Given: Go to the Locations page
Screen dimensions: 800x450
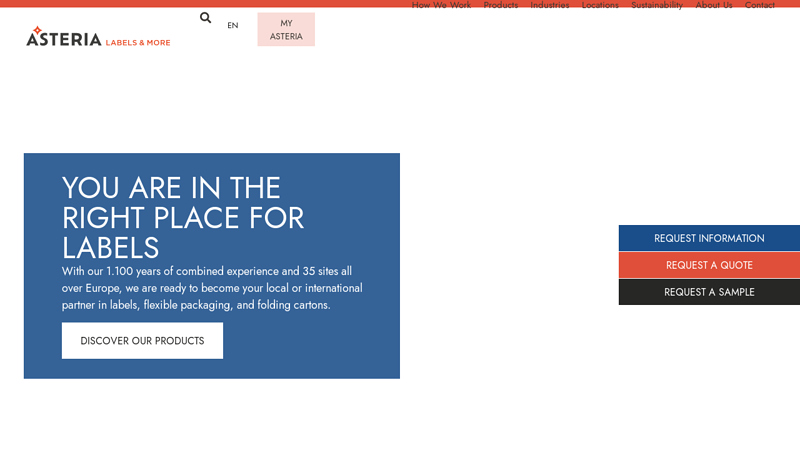Looking at the screenshot, I should point(600,5).
